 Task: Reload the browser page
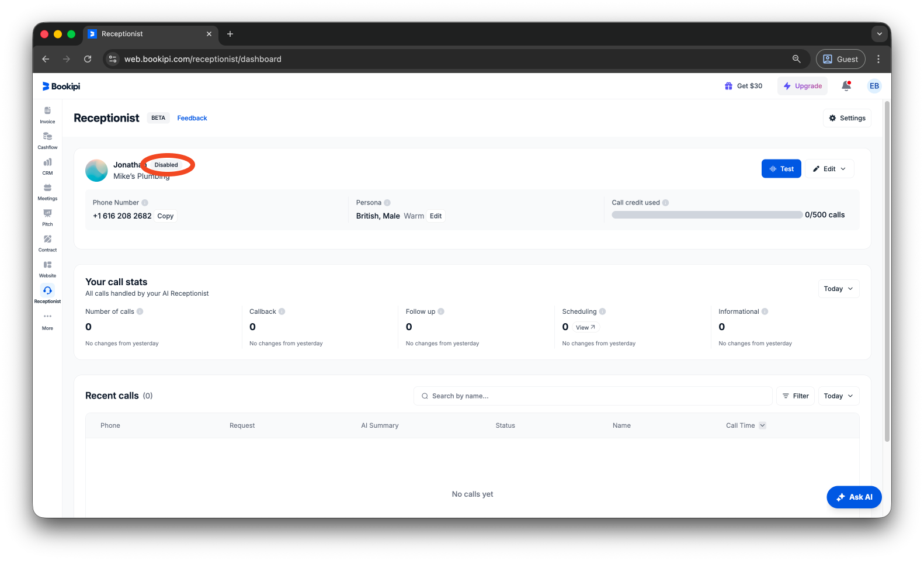point(88,59)
